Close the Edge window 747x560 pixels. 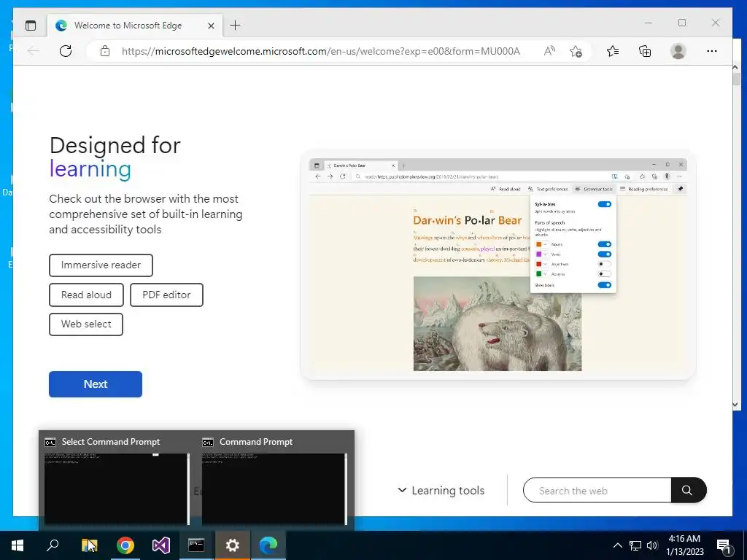point(715,23)
